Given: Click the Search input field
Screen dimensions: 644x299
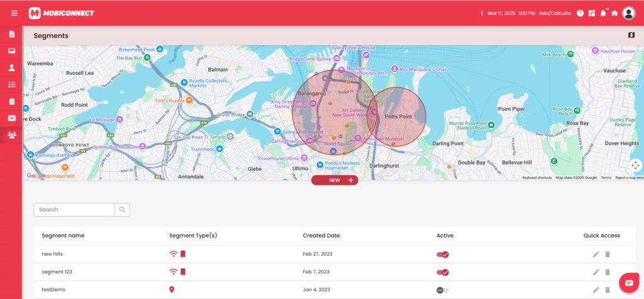Looking at the screenshot, I should (x=74, y=210).
